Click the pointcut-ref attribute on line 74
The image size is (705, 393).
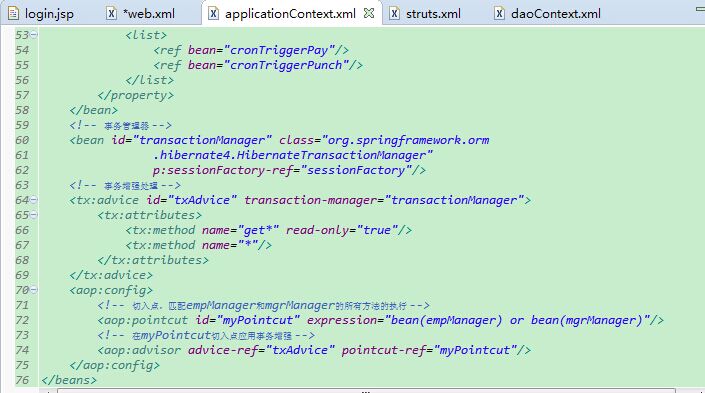[384, 350]
